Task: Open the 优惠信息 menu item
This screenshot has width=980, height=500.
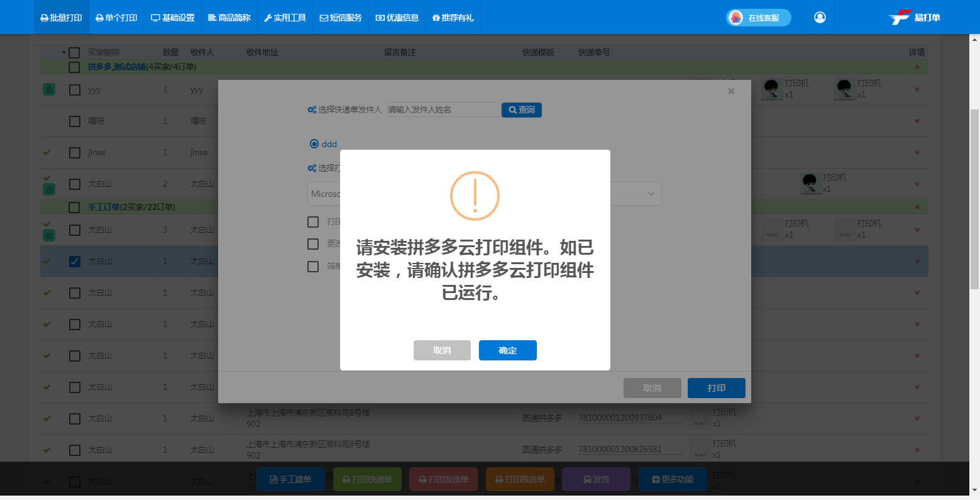Action: pyautogui.click(x=397, y=18)
